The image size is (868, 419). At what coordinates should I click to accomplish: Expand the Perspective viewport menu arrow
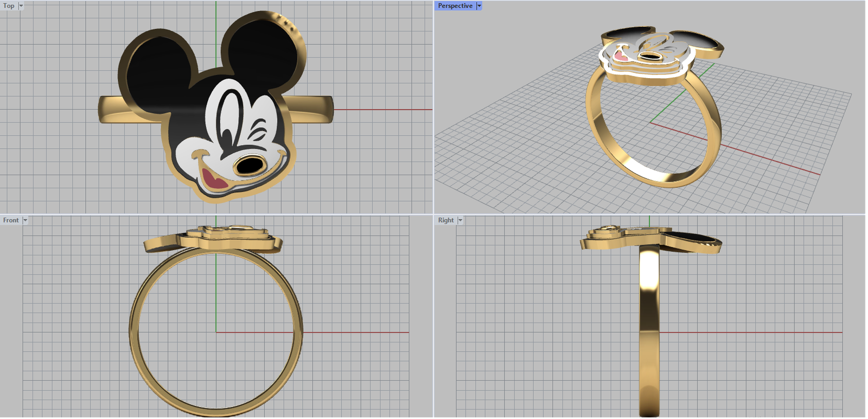click(x=479, y=6)
